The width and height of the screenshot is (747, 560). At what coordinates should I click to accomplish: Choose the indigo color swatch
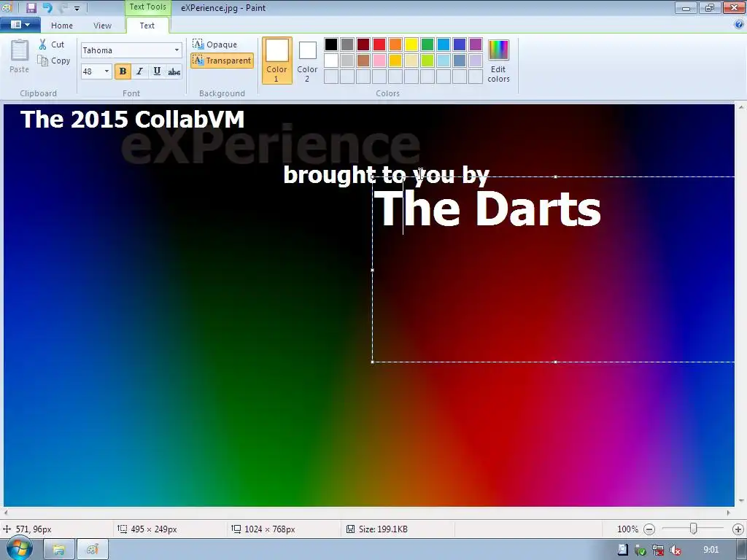coord(460,44)
